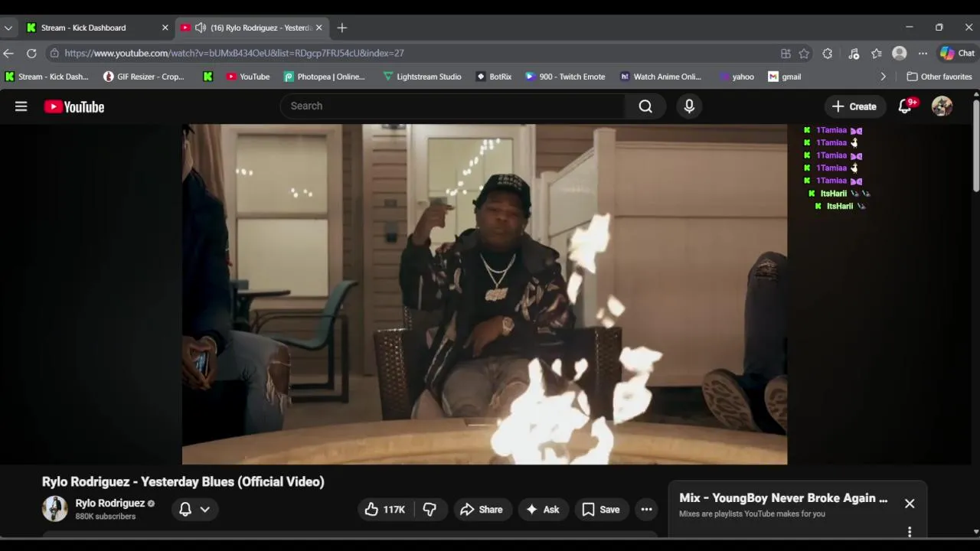
Task: Expand the subscription notification bell dropdown
Action: [194, 509]
